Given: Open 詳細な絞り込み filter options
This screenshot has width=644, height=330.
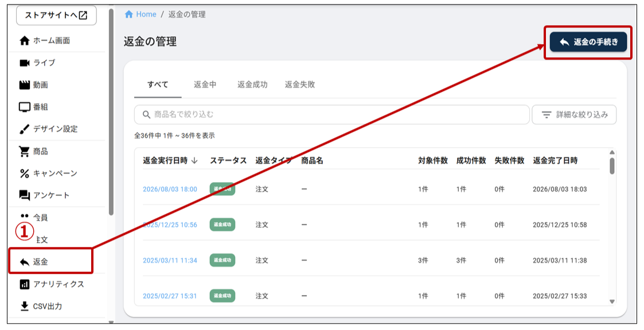Looking at the screenshot, I should [x=574, y=115].
